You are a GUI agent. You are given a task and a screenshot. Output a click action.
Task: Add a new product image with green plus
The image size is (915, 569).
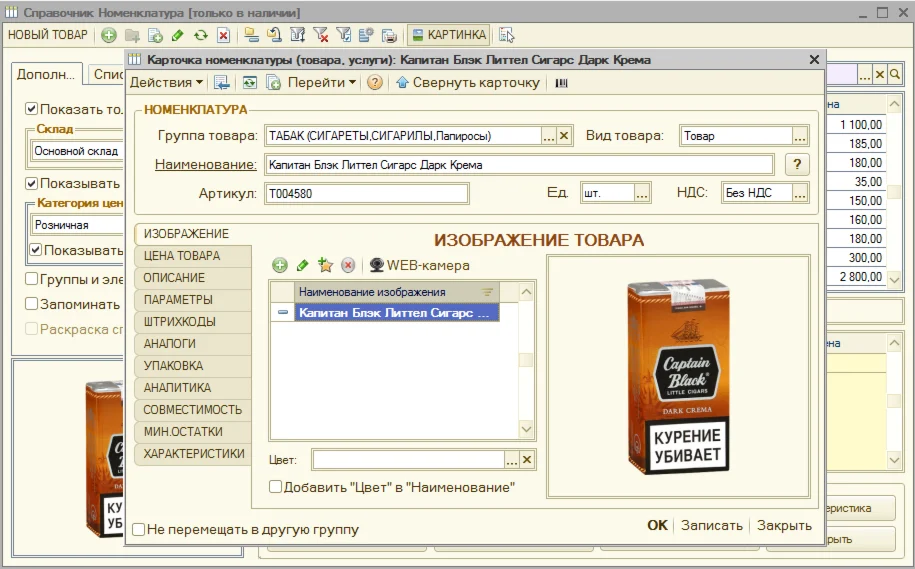[280, 265]
